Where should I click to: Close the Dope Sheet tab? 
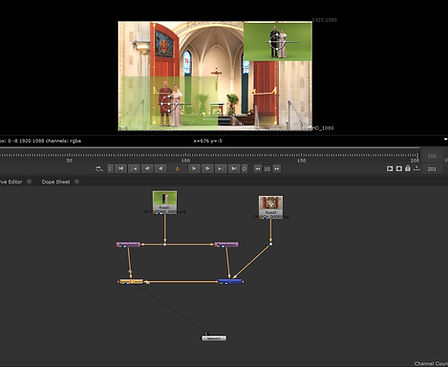[x=77, y=181]
